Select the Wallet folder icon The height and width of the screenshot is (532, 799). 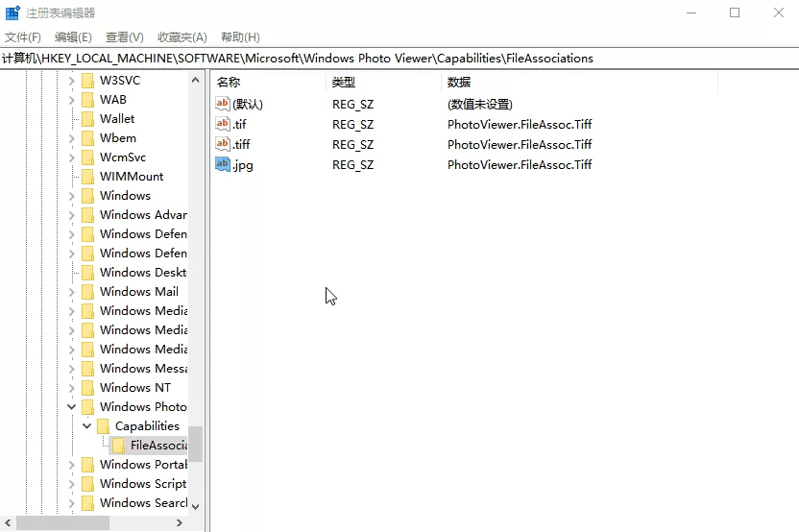click(x=88, y=119)
